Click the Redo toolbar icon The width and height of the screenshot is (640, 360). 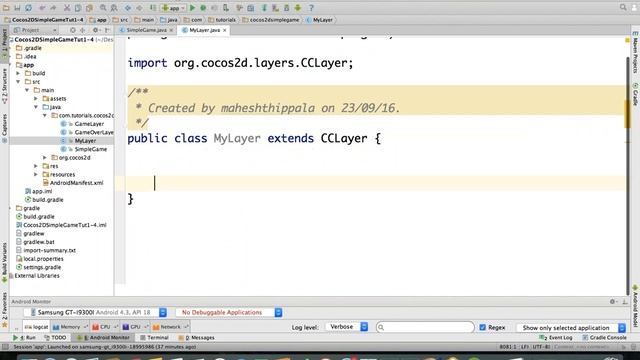[53, 8]
